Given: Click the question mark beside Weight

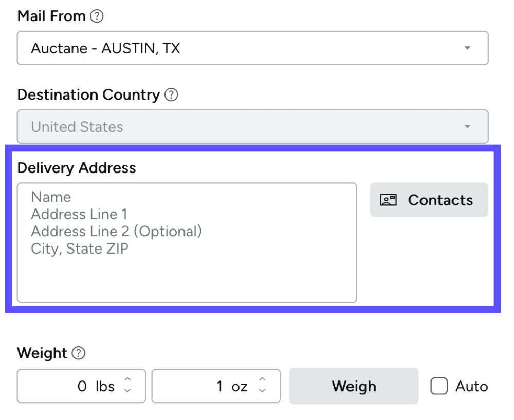Looking at the screenshot, I should [x=78, y=353].
